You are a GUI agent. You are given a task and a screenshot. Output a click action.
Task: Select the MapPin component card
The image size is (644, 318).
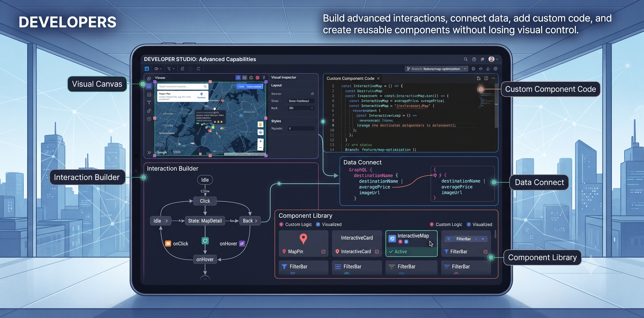[x=303, y=243]
